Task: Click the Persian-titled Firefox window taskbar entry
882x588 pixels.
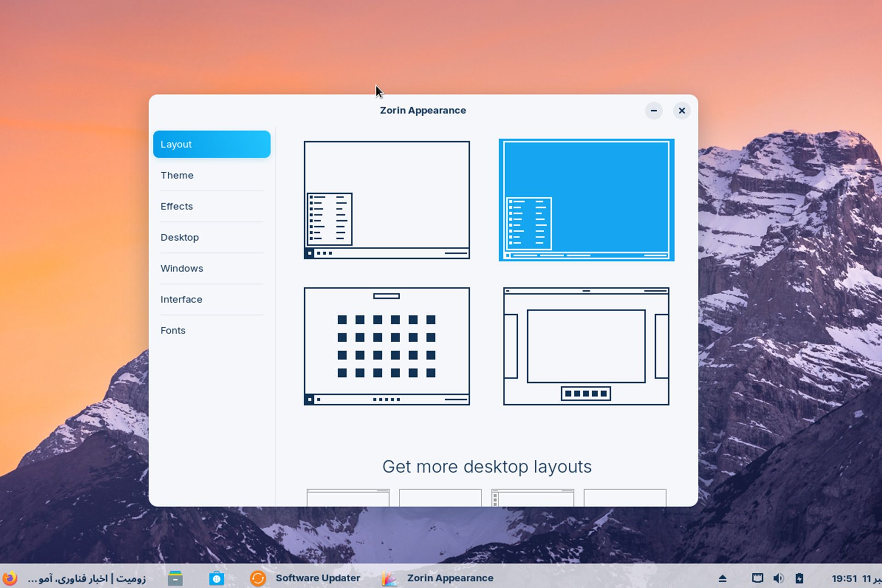Action: (x=87, y=578)
